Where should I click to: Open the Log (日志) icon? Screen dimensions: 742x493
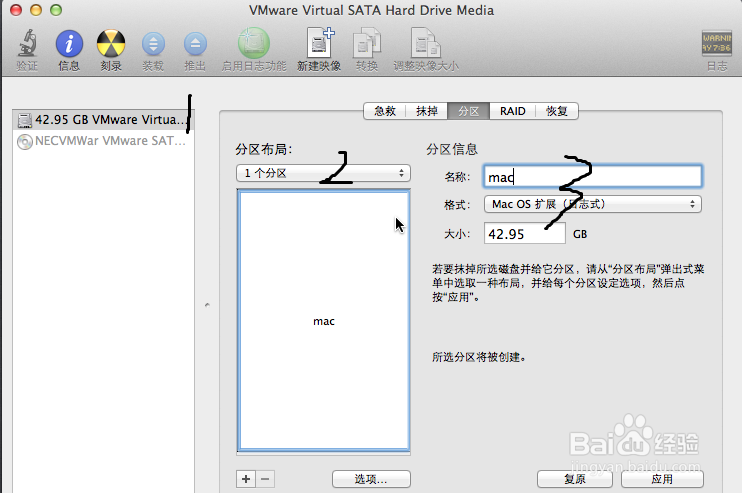click(x=716, y=44)
